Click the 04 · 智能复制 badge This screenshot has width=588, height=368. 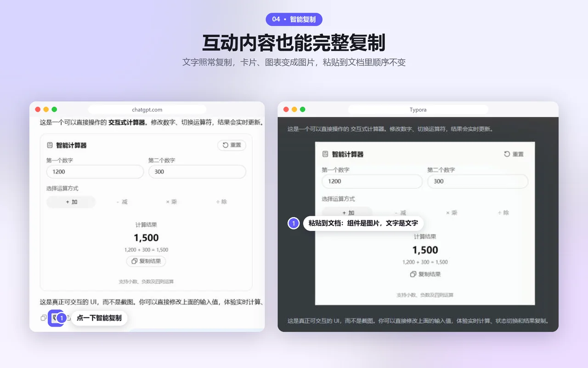[x=294, y=19]
